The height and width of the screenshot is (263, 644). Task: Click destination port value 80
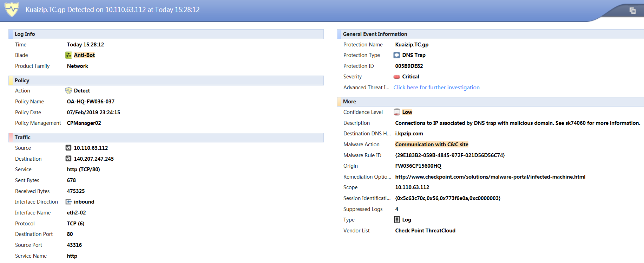(x=70, y=234)
